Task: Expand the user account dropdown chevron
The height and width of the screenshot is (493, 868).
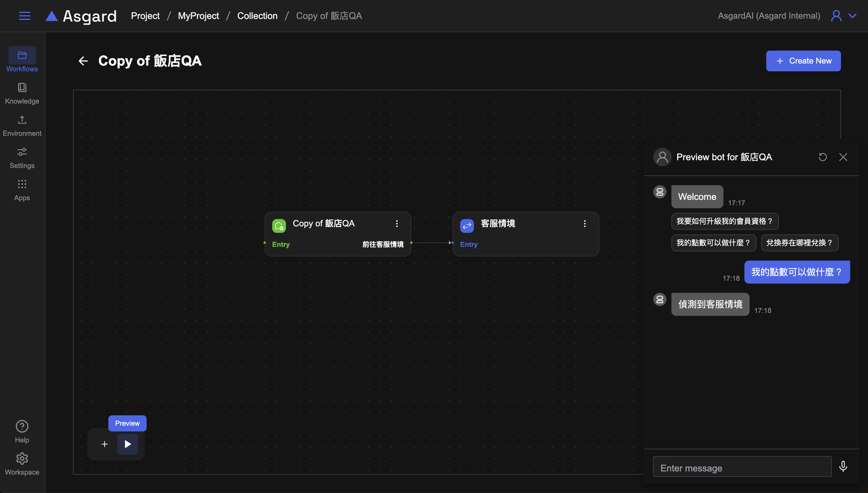Action: coord(852,16)
